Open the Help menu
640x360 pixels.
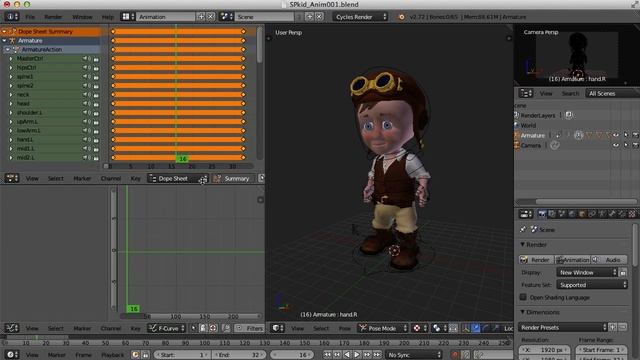(x=108, y=17)
